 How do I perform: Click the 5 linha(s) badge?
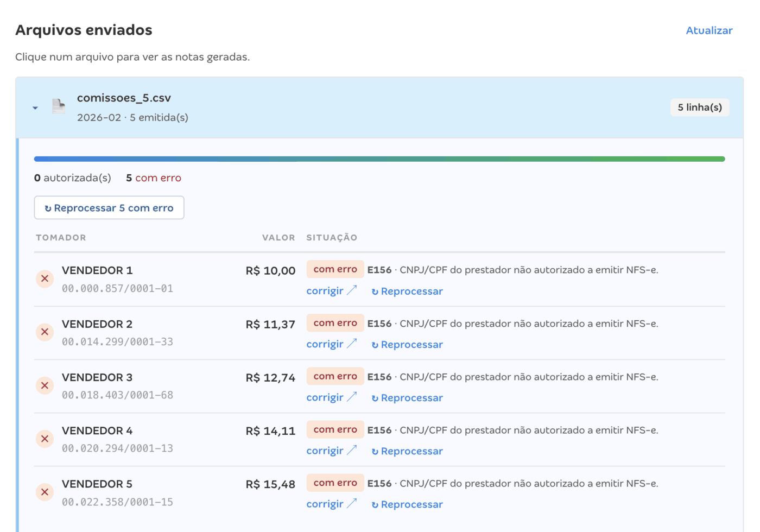point(700,107)
